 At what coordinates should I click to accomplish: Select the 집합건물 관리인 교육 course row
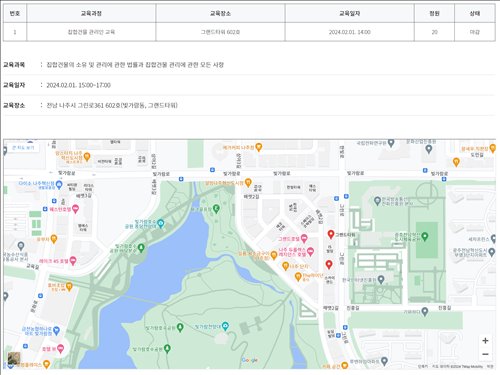coord(249,32)
